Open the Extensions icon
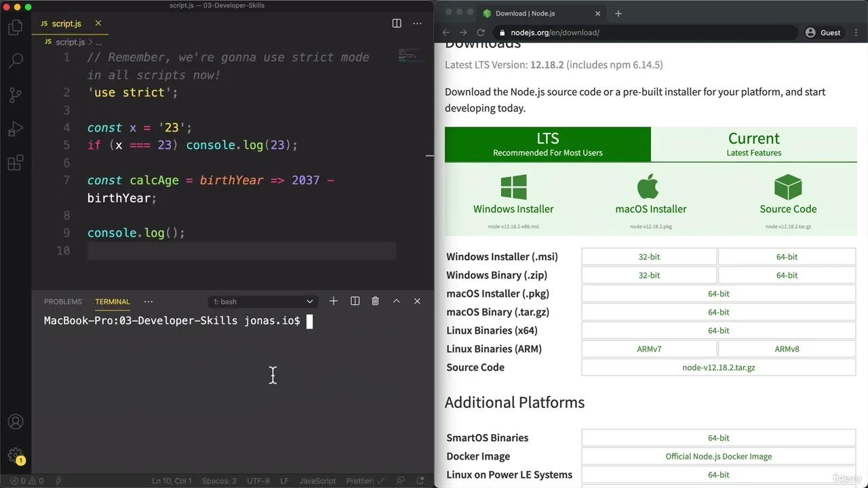 point(16,163)
